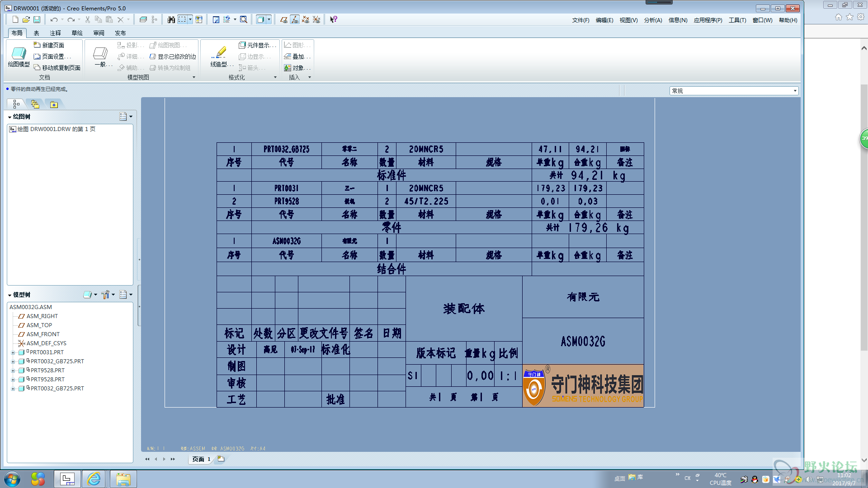Select the 页面 1 sheet tab
Viewport: 868px width, 488px height.
click(x=201, y=459)
